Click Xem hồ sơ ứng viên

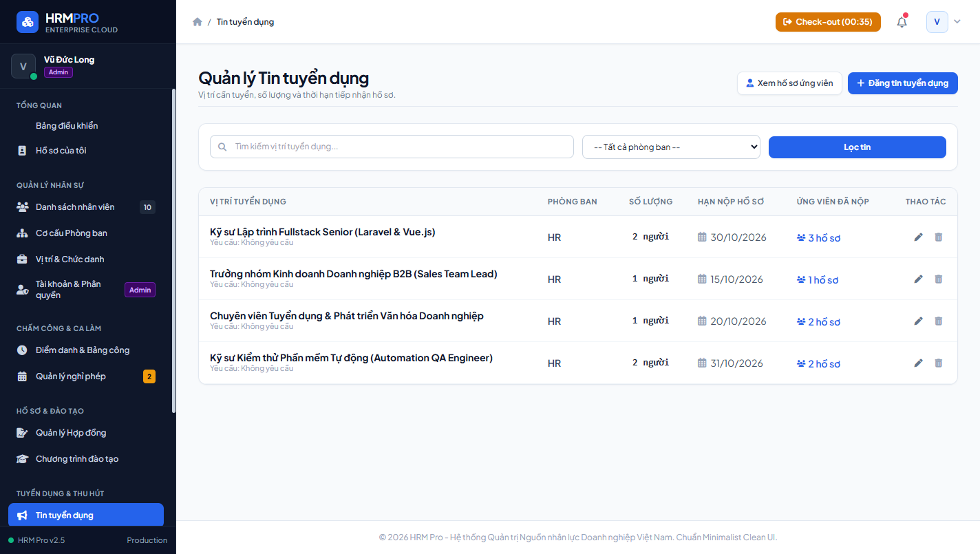(789, 83)
